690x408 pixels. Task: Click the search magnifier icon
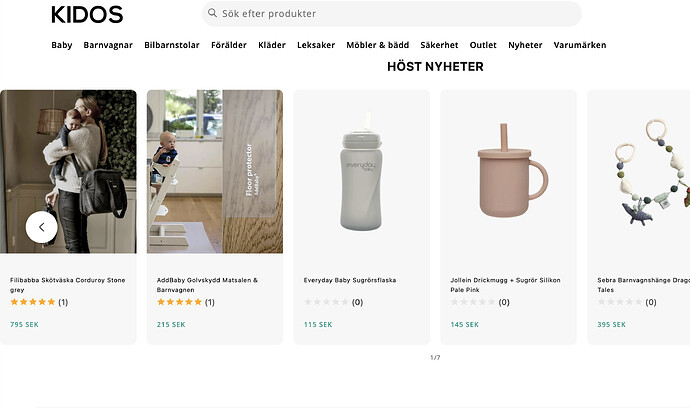click(212, 14)
